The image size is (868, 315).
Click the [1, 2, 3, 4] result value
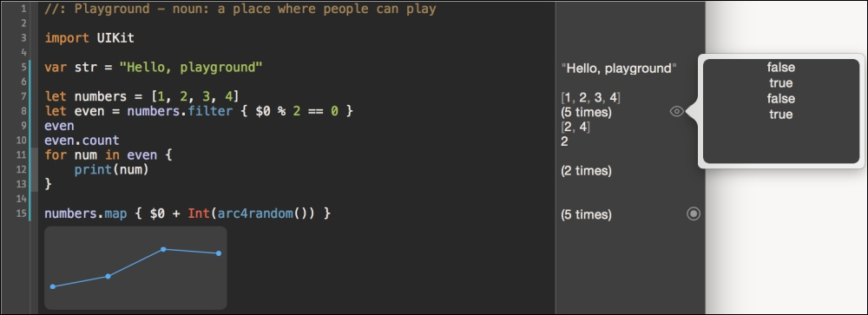coord(590,98)
